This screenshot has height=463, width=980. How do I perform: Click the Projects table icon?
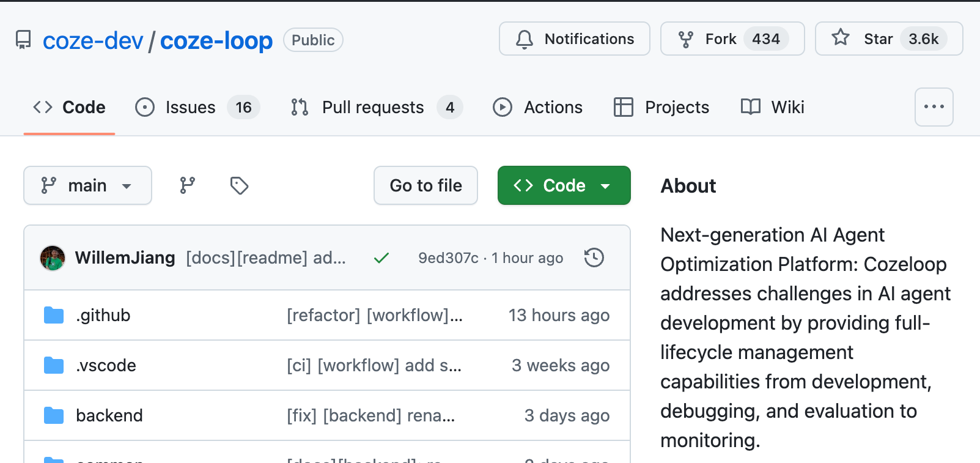624,107
